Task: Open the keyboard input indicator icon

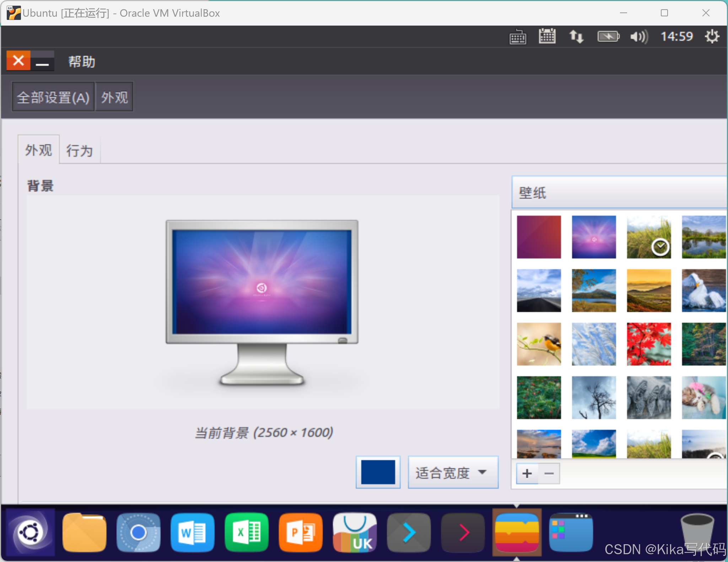Action: click(x=518, y=37)
